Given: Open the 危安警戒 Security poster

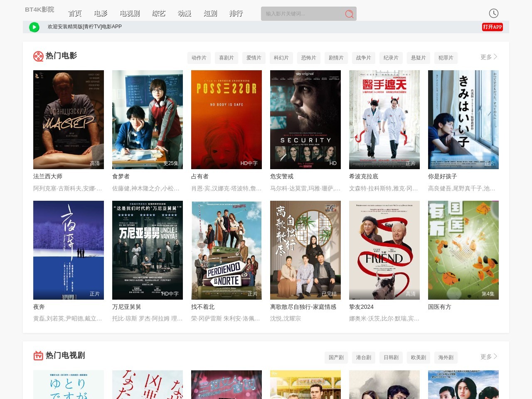Looking at the screenshot, I should point(305,119).
